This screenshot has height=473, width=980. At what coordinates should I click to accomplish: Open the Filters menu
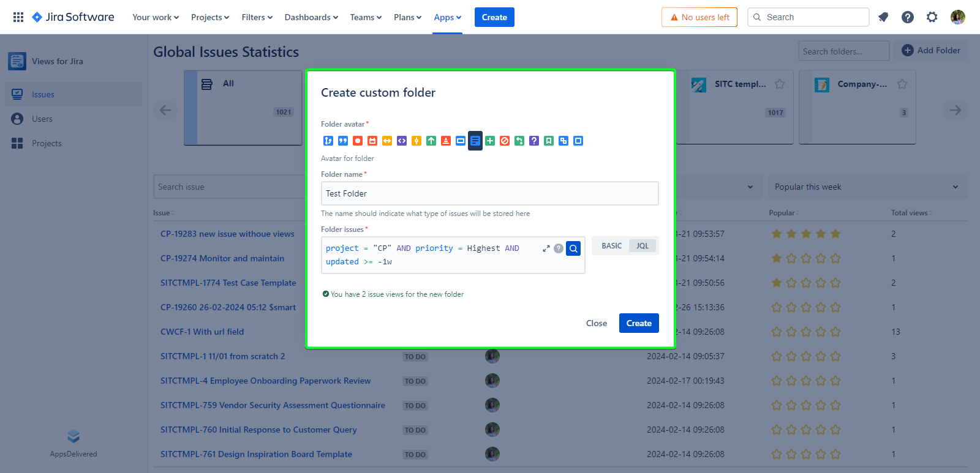pos(257,17)
